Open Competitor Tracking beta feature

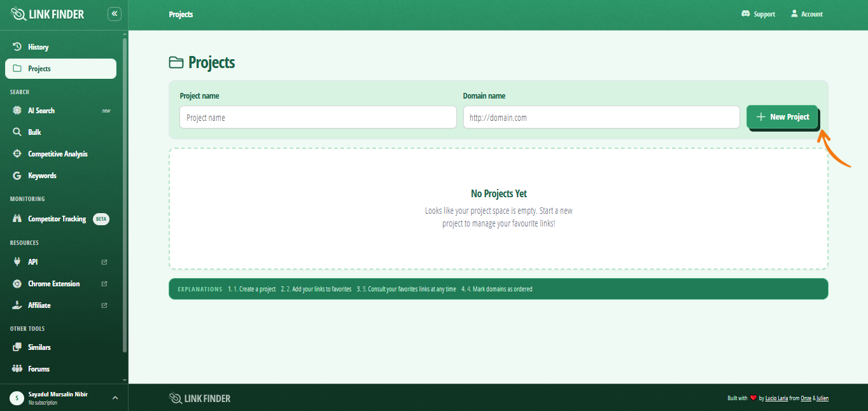click(60, 219)
